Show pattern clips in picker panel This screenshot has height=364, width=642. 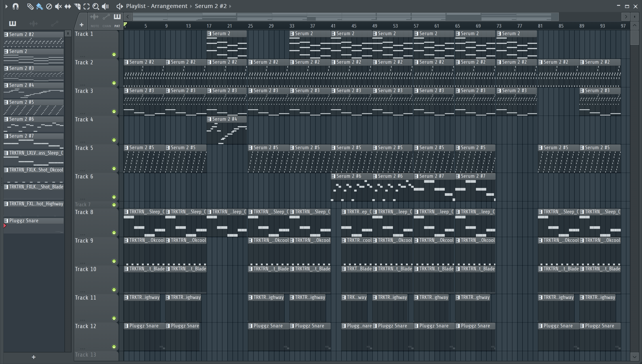(x=12, y=23)
